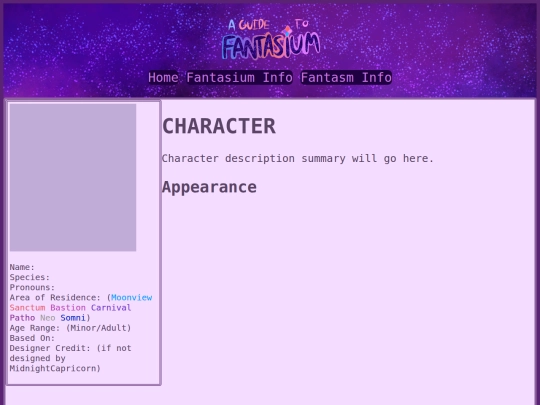Open the red Sanctum link
540x405 pixels.
[x=27, y=308]
